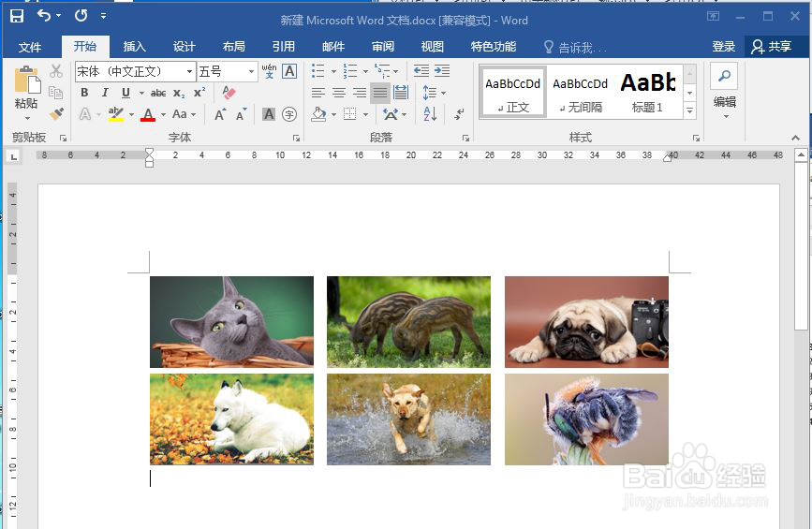Open the line spacing dropdown

[x=443, y=94]
